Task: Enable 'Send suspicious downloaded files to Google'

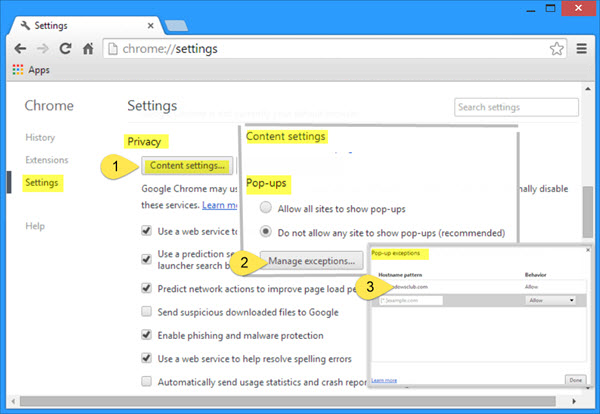Action: pyautogui.click(x=147, y=311)
